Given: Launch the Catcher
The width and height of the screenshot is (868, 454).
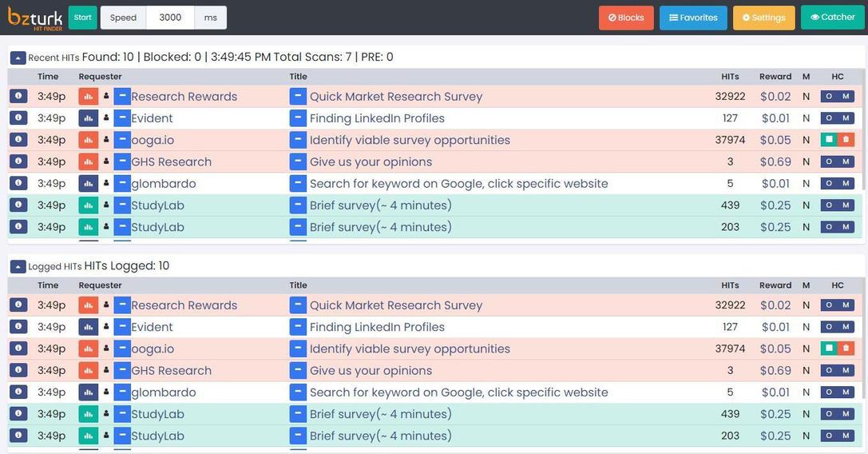Looking at the screenshot, I should click(832, 18).
